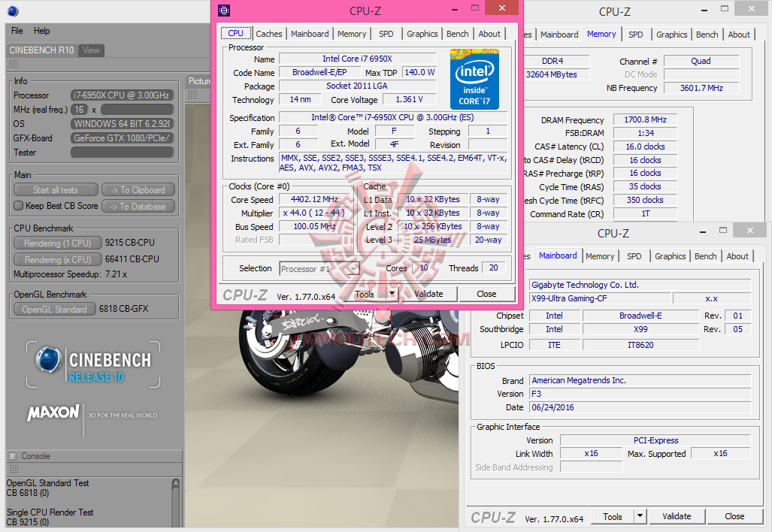Screen dimensions: 772x532
Task: Click the Specification i7-6950X text
Action: click(x=392, y=117)
